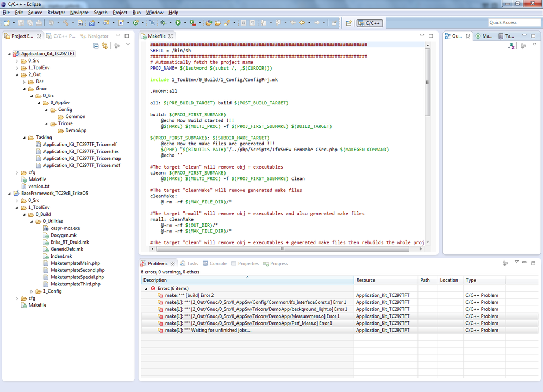Open the Refactor menu
543x392 pixels.
tap(56, 13)
